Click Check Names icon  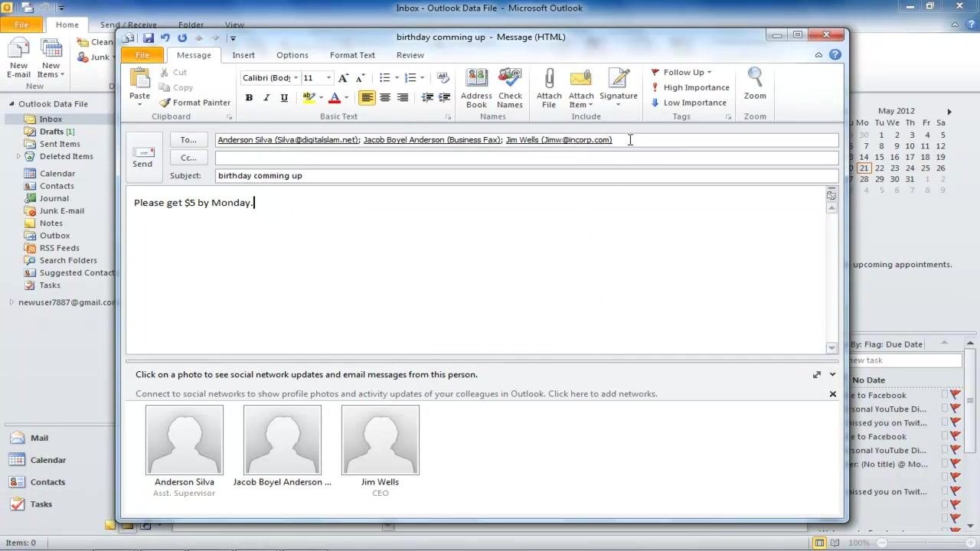(x=510, y=89)
